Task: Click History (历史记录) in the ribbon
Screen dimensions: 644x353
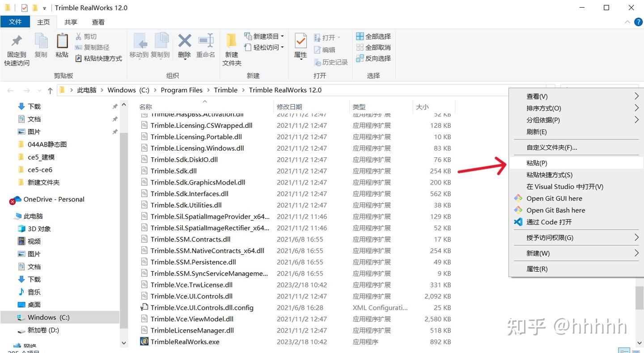Action: (330, 63)
